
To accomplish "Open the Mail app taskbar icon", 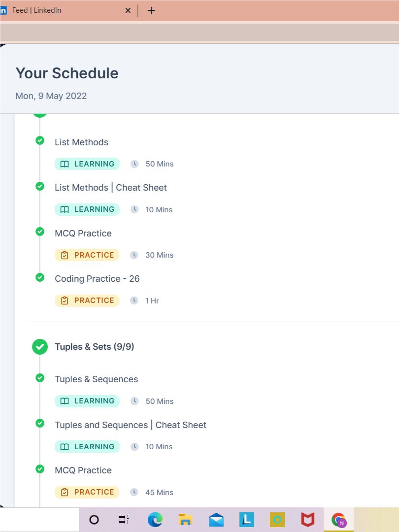I will 216,520.
